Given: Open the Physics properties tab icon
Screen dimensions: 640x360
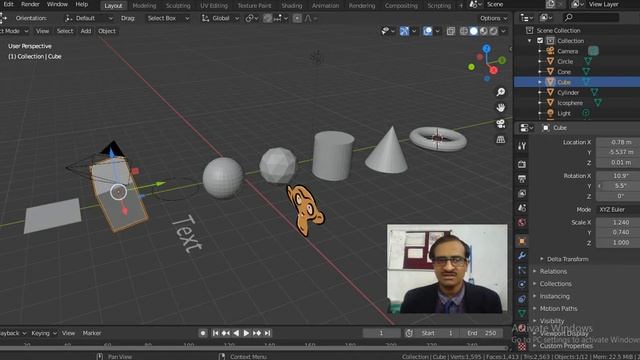Looking at the screenshot, I should (522, 284).
